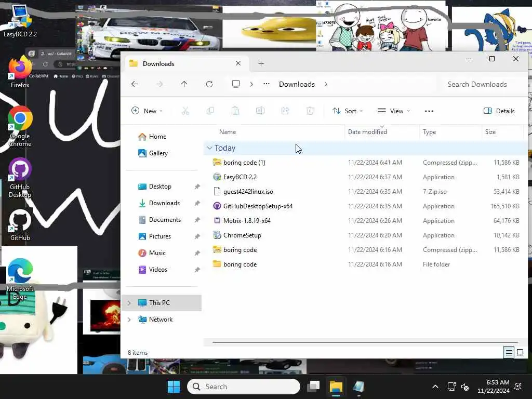Open the address bar ellipsis breadcrumb menu
Image resolution: width=532 pixels, height=399 pixels.
click(267, 84)
